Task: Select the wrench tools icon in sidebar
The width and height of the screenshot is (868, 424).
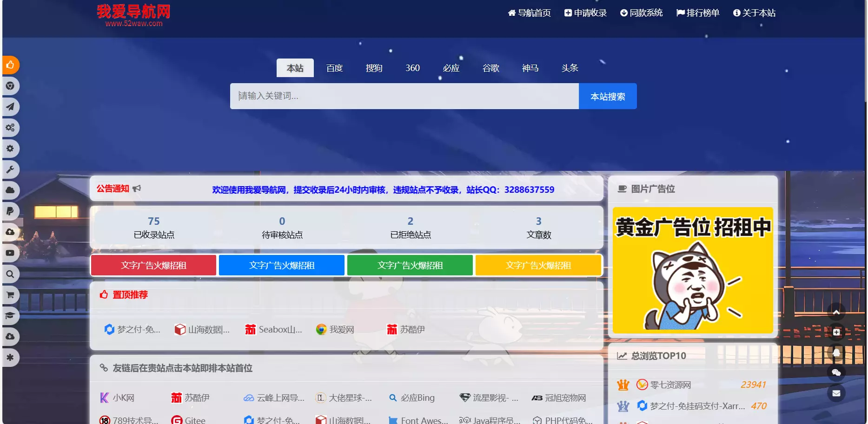Action: 10,170
